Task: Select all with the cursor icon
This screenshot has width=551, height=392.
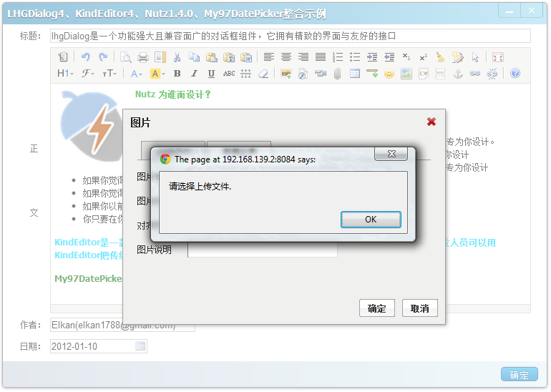Action: 475,57
